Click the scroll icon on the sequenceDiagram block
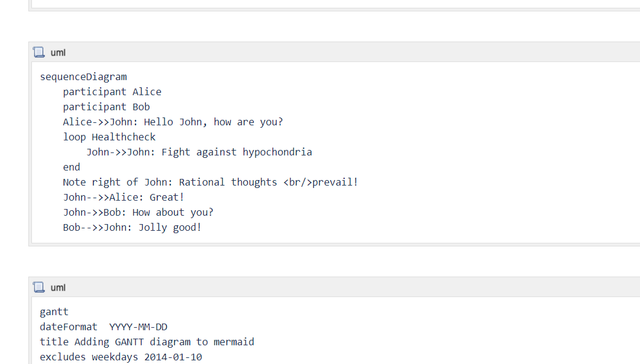The width and height of the screenshot is (640, 364). (39, 52)
